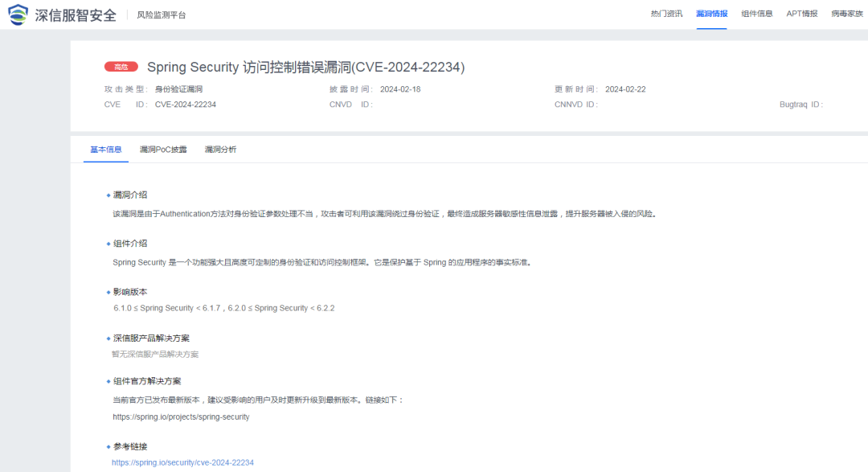The image size is (868, 472).
Task: Click the Spring Security CVE-2024-22234 title
Action: (x=305, y=67)
